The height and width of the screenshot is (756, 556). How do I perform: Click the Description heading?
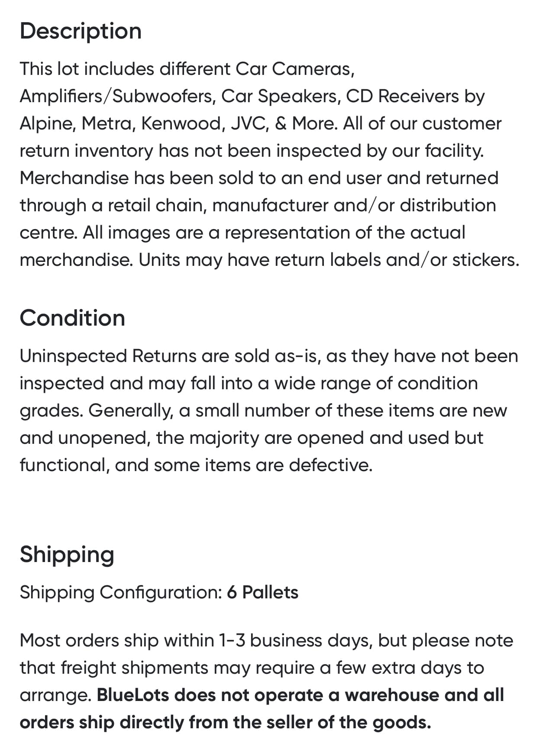81,31
